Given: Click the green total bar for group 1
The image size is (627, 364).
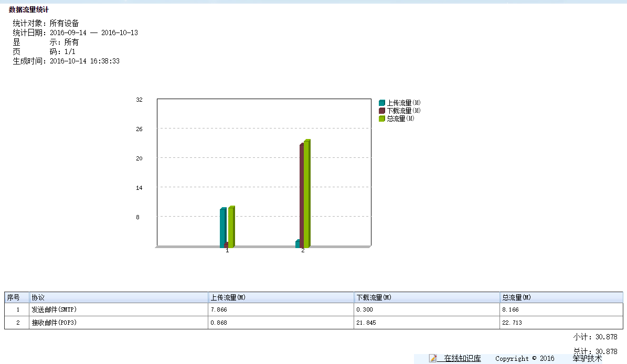Looking at the screenshot, I should click(231, 227).
